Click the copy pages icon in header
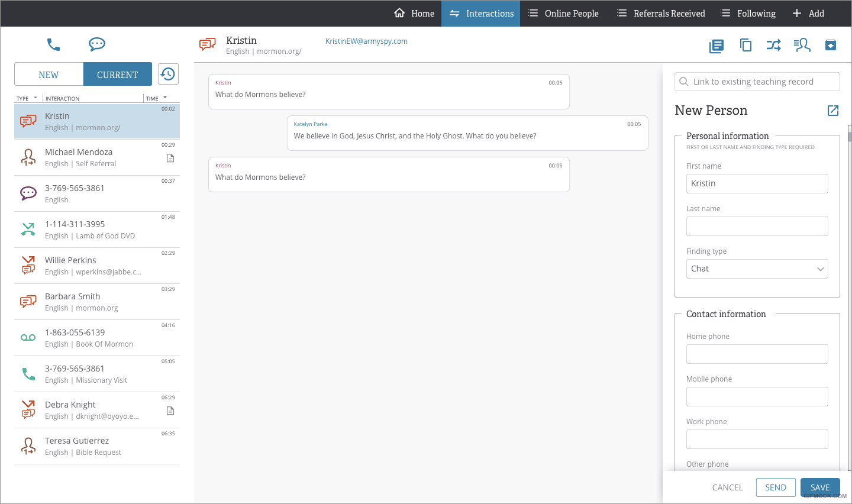Viewport: 852px width, 504px height. point(745,45)
